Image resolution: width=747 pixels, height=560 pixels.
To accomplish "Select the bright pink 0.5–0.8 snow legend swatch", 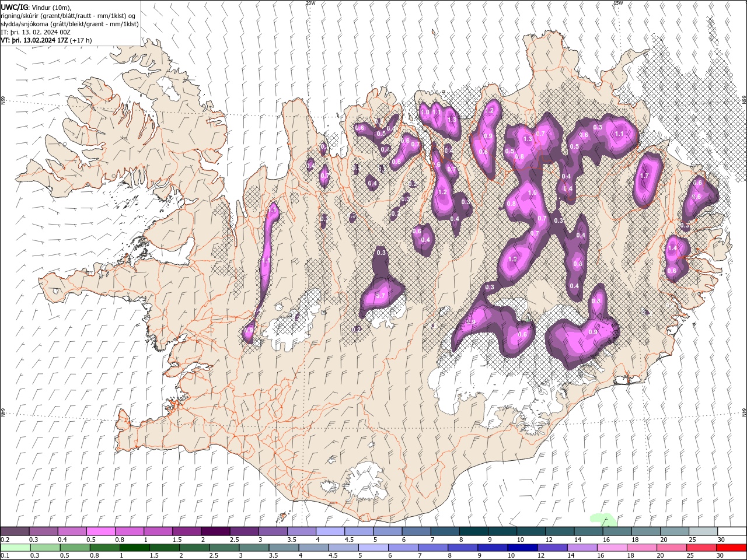I will click(101, 531).
